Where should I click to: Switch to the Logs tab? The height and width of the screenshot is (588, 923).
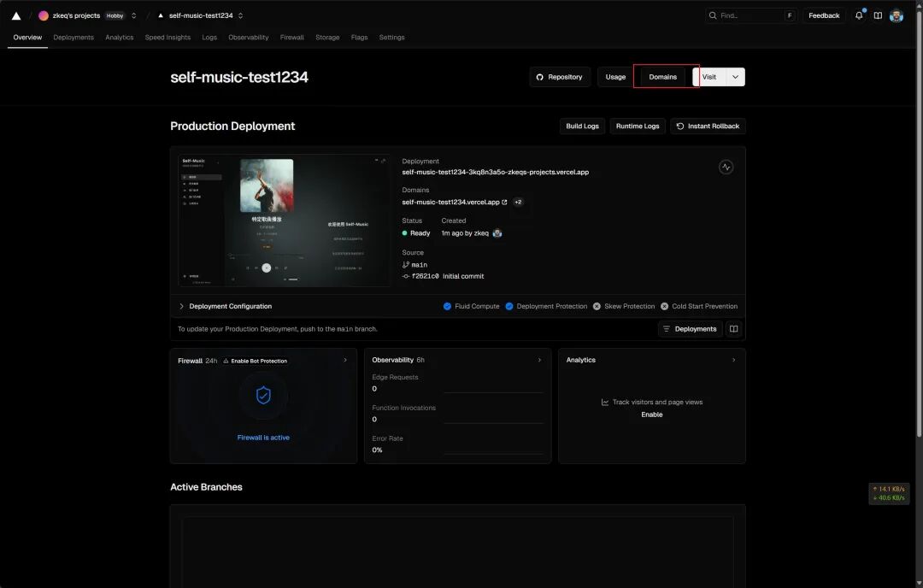click(x=209, y=37)
